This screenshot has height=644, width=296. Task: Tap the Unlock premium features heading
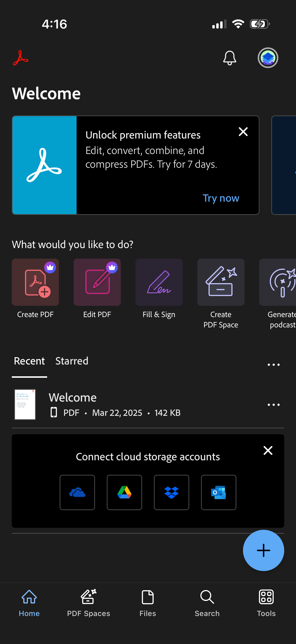143,135
